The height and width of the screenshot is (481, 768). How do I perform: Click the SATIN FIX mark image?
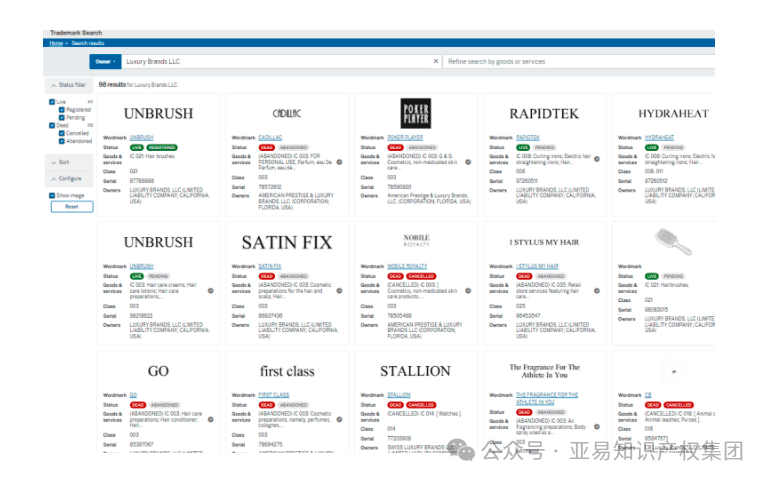[x=287, y=242]
